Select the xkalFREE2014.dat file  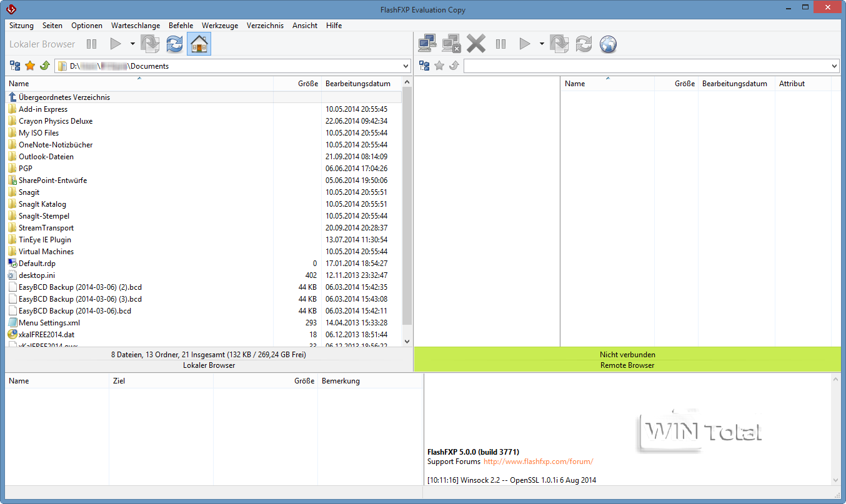click(204, 335)
